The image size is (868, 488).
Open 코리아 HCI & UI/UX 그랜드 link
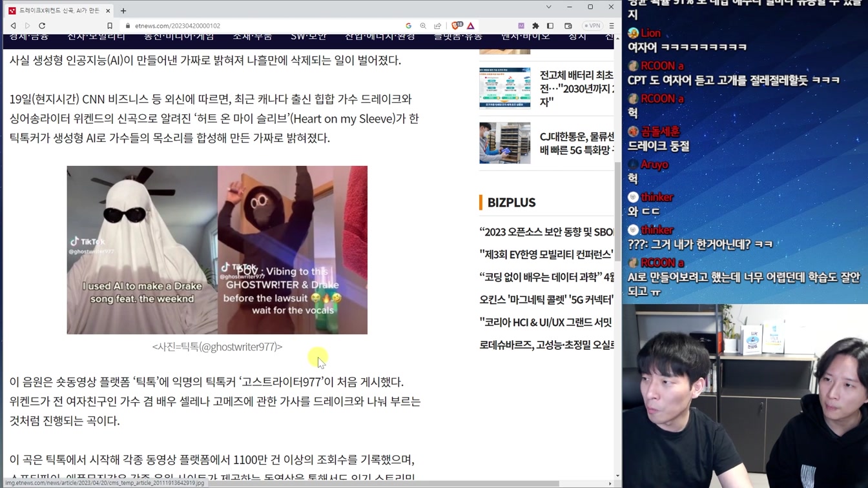(x=546, y=322)
